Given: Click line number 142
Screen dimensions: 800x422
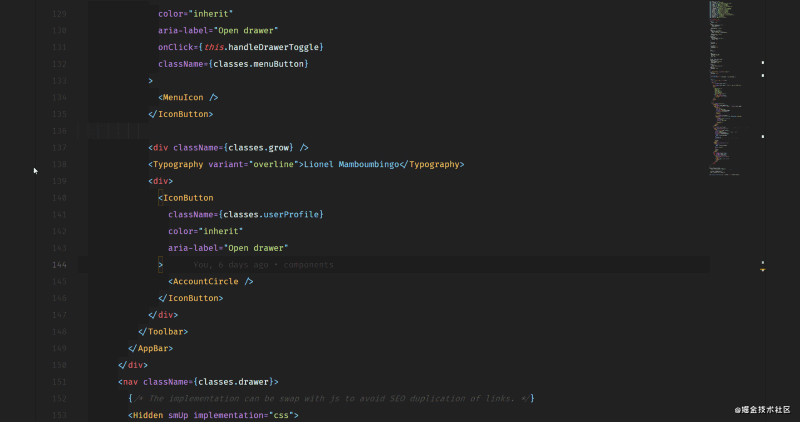Looking at the screenshot, I should click(59, 231).
